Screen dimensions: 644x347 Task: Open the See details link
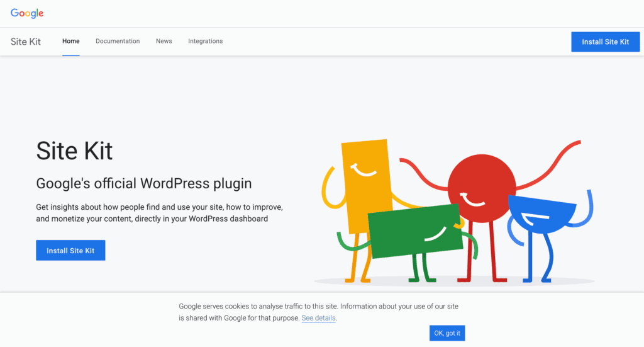[x=318, y=318]
